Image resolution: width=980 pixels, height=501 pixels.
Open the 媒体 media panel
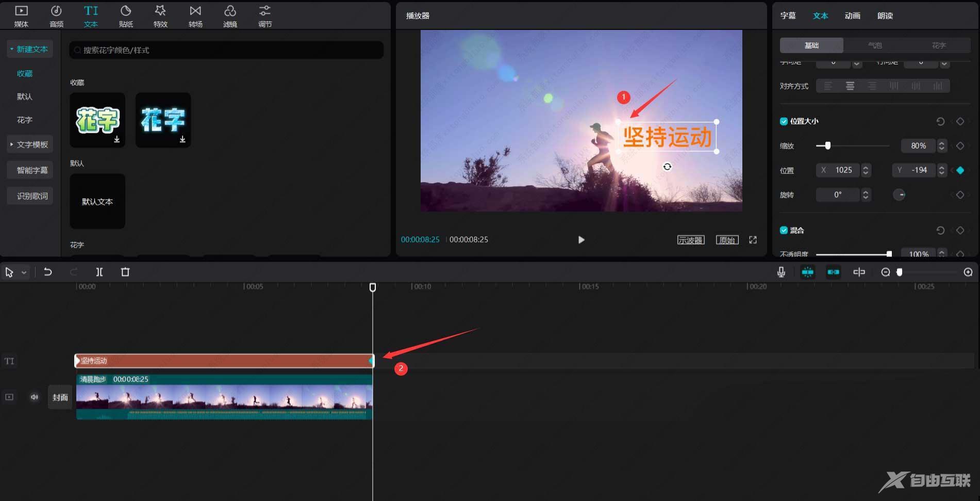pos(21,16)
